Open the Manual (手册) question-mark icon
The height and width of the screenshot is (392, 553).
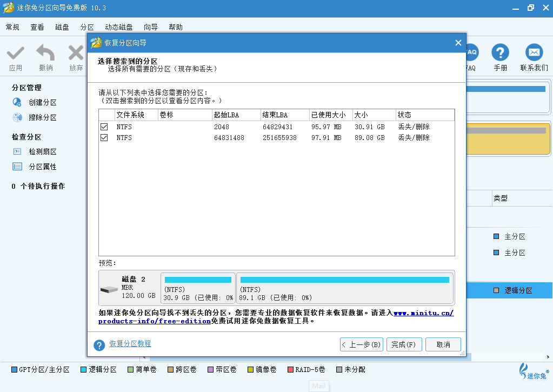[500, 52]
